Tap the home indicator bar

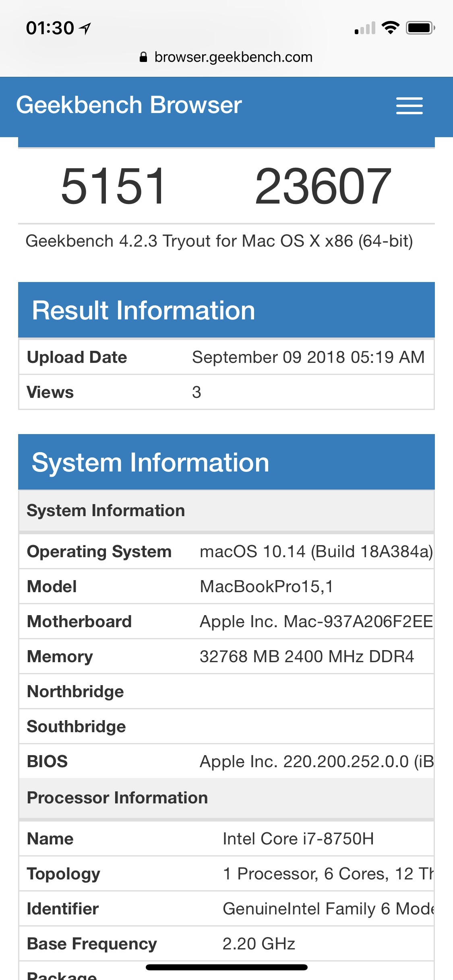(227, 967)
